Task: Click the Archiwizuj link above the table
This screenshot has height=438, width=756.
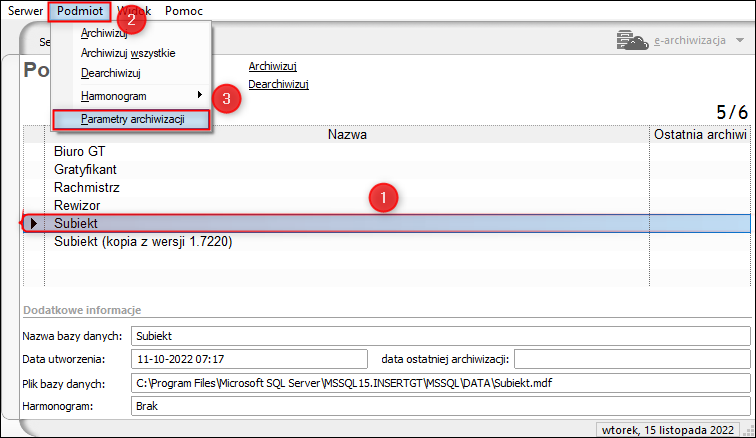Action: click(x=272, y=66)
